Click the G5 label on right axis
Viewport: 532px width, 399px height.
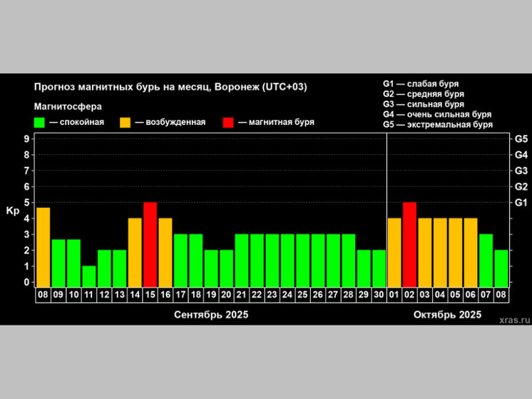521,138
